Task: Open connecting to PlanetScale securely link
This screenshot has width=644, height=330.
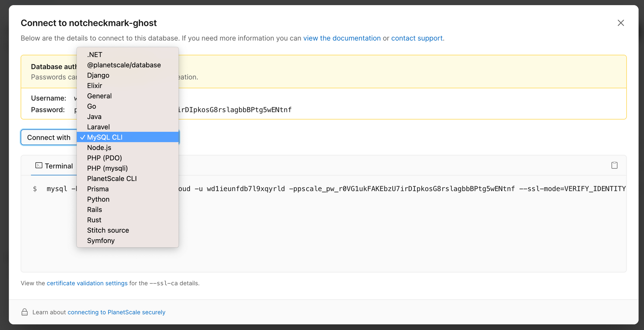Action: (x=116, y=312)
